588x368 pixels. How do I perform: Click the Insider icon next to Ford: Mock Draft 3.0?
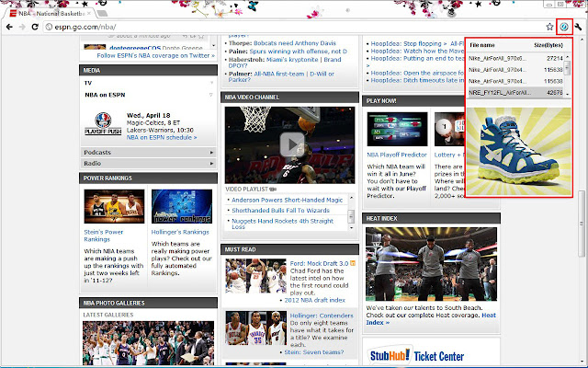click(353, 264)
